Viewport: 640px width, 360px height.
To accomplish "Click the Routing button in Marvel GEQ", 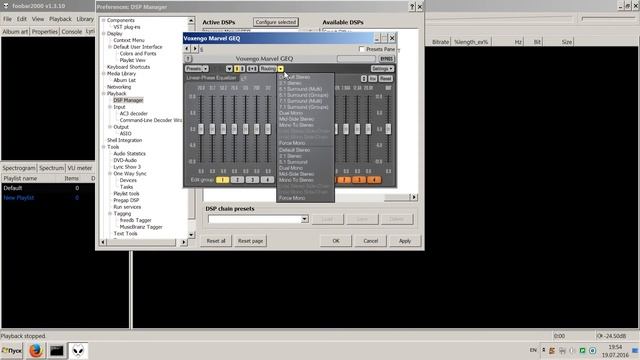I will [x=268, y=69].
